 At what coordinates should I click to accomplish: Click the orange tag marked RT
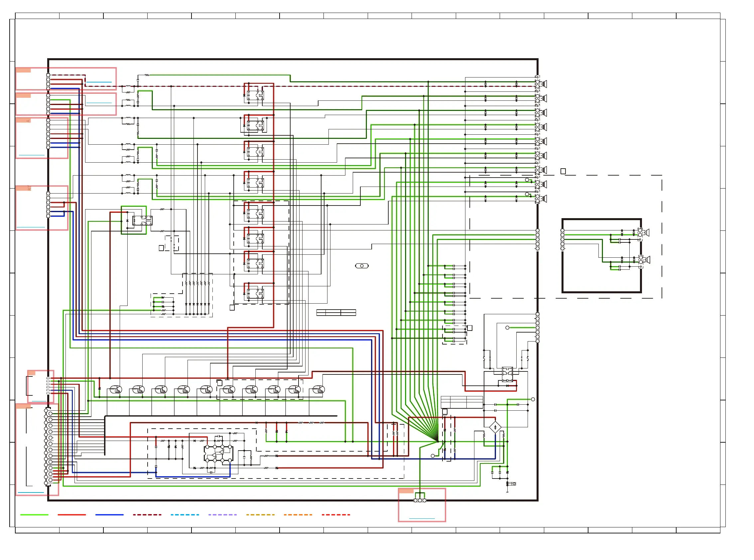click(x=23, y=188)
